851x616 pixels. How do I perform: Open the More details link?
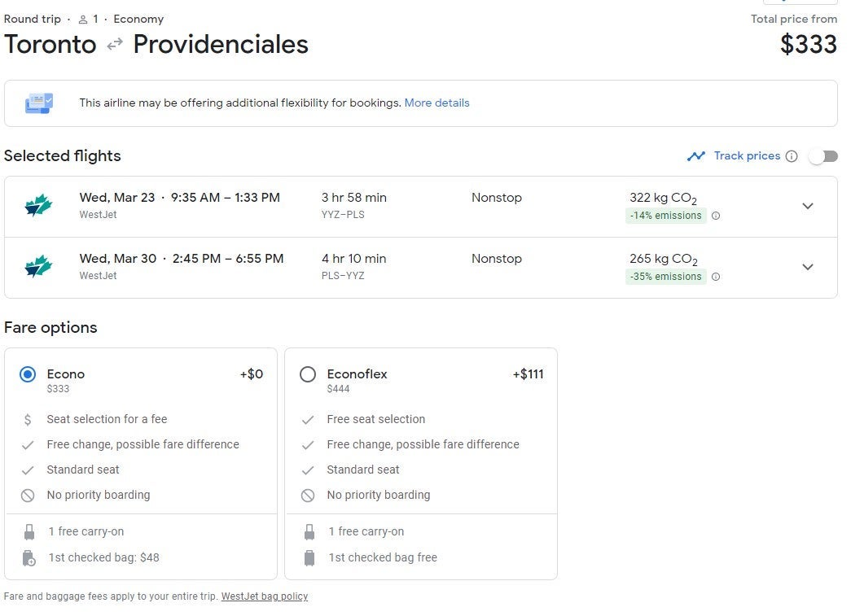click(436, 103)
